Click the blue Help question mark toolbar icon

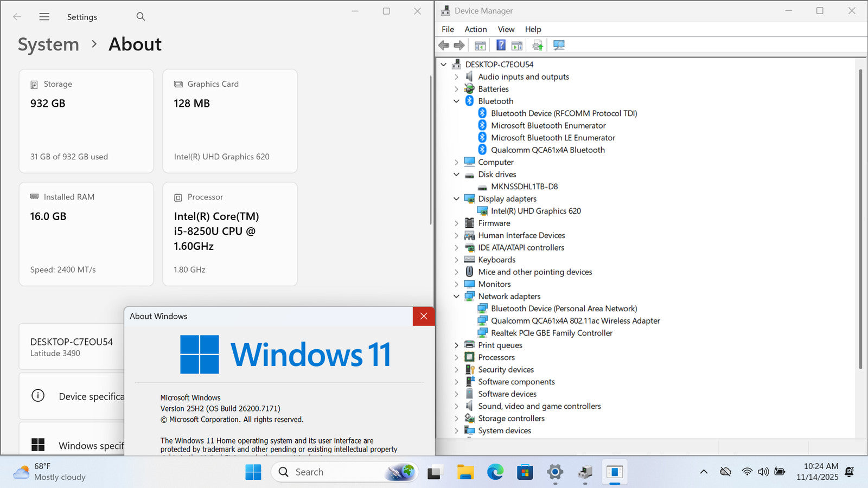(x=501, y=46)
